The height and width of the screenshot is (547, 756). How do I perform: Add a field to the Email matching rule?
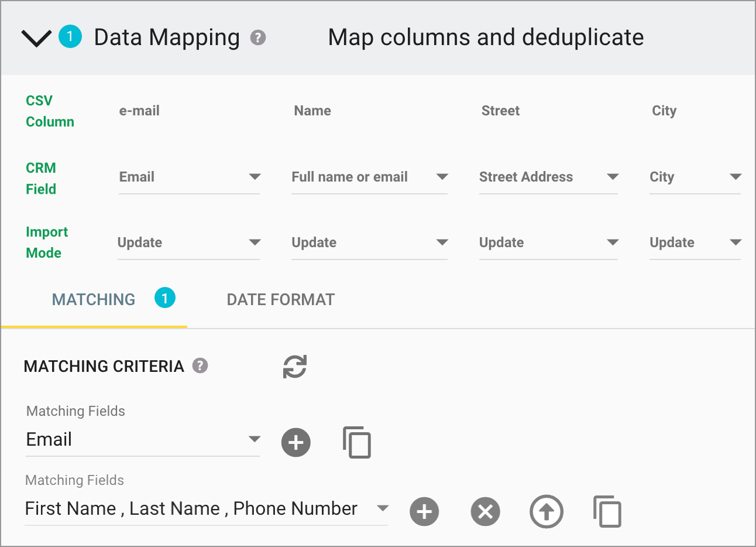tap(295, 443)
